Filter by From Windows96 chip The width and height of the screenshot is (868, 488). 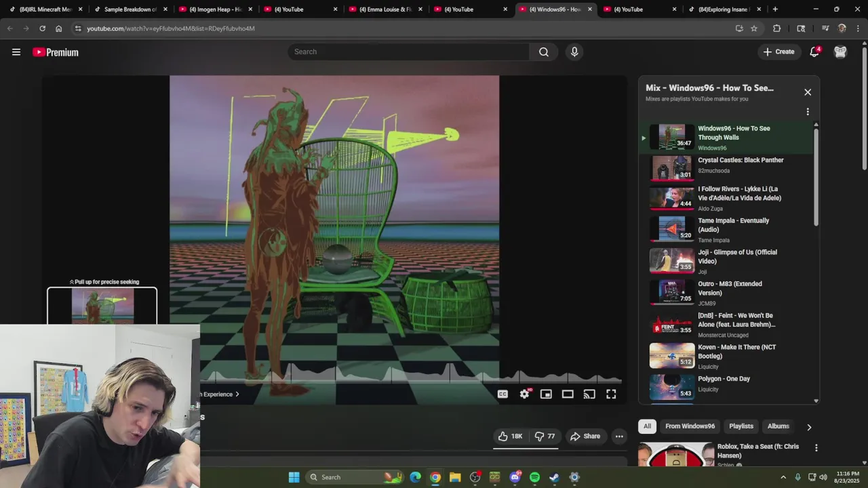pos(690,426)
